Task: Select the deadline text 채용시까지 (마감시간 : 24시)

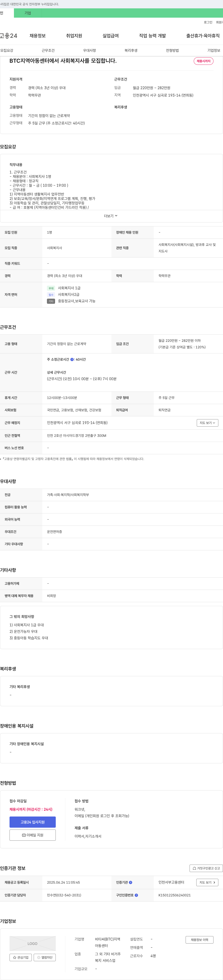Action: 31,809
